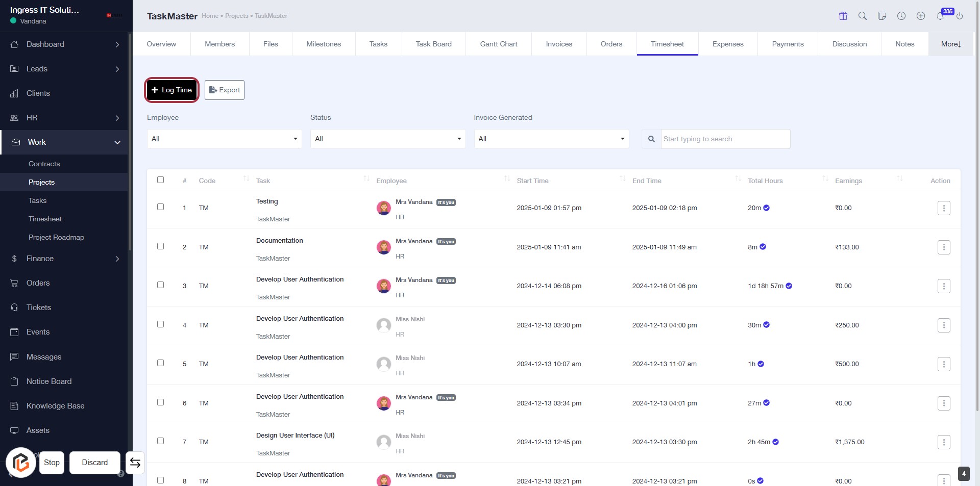
Task: Open action menu for Testing row
Action: tap(944, 208)
